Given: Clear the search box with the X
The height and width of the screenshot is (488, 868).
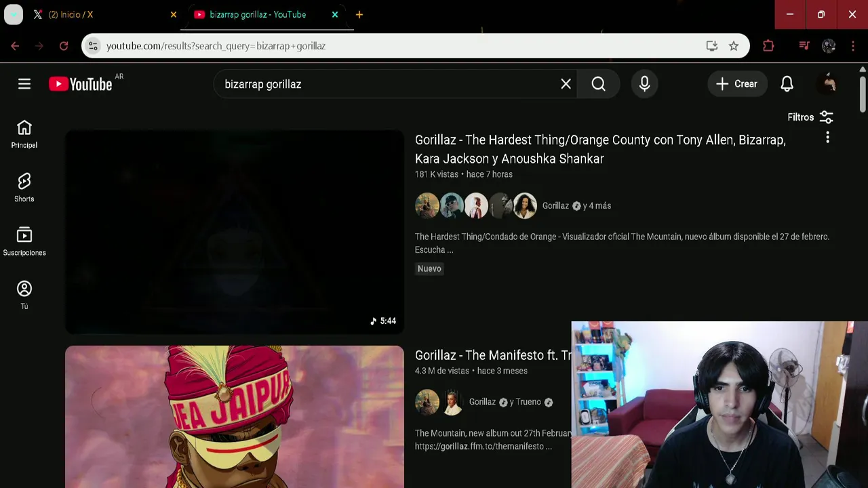Looking at the screenshot, I should 566,84.
